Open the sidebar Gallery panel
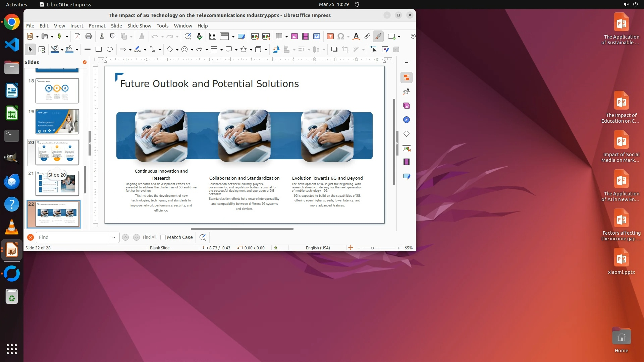644x362 pixels. [407, 106]
